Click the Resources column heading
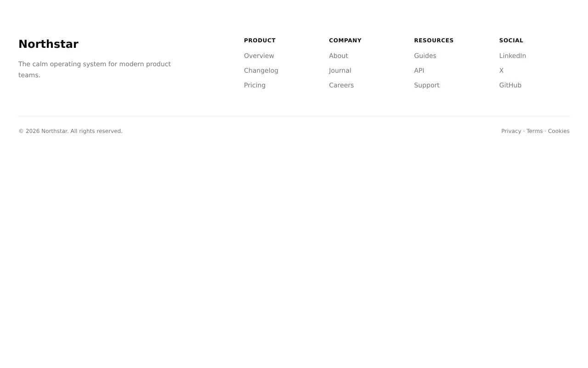The height and width of the screenshot is (368, 588). 434,40
